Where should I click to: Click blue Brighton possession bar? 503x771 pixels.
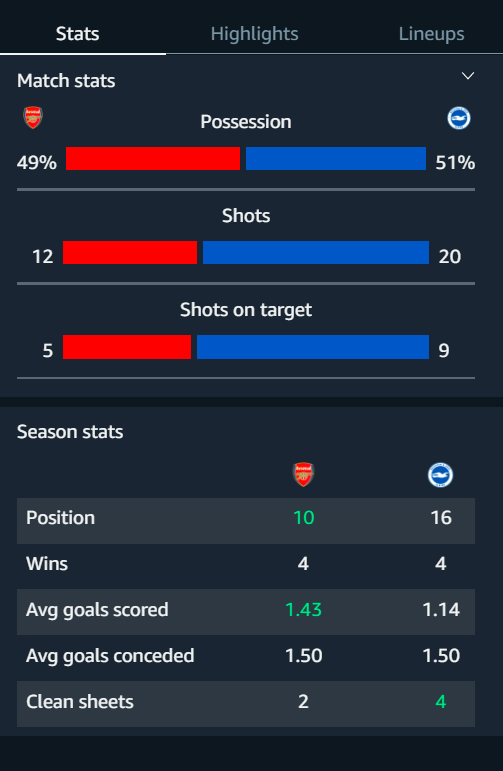336,158
